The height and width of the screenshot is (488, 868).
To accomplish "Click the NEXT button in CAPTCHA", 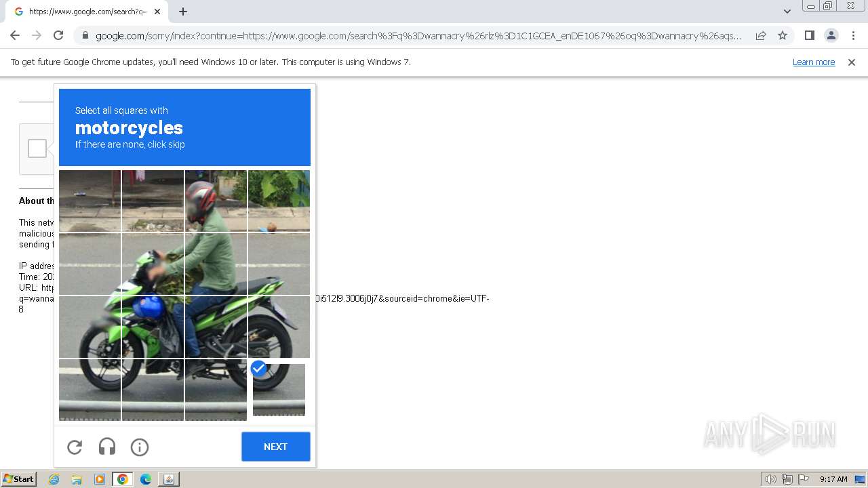I will [276, 447].
